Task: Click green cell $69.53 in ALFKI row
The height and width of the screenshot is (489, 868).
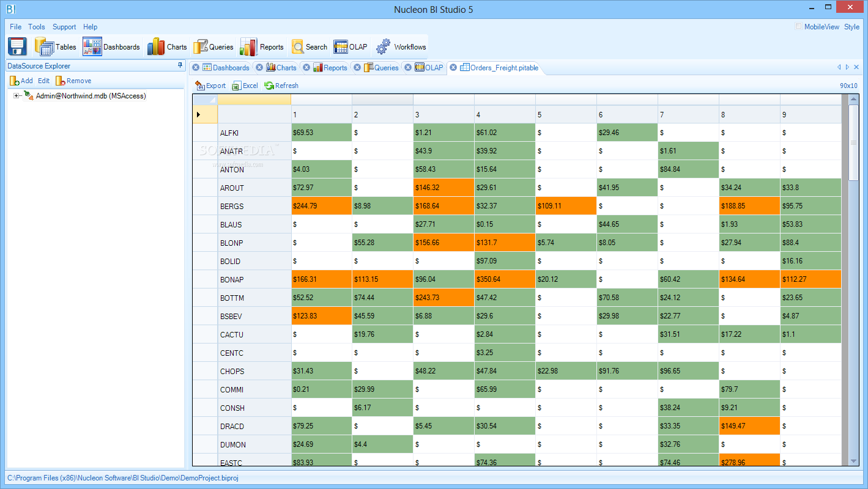Action: 322,133
